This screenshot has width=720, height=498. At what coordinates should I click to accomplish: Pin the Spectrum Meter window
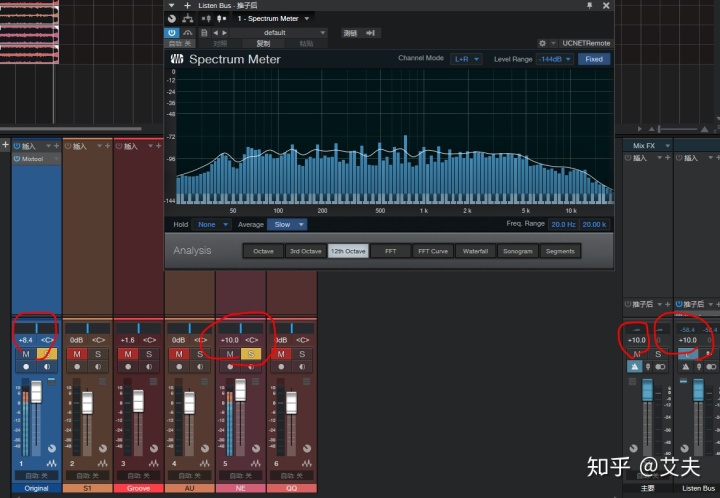click(x=590, y=6)
